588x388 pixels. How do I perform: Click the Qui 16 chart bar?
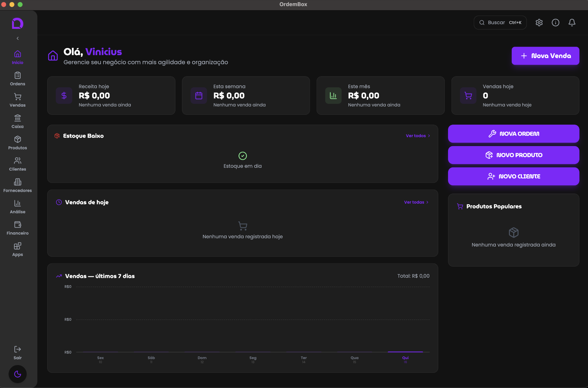click(x=405, y=352)
